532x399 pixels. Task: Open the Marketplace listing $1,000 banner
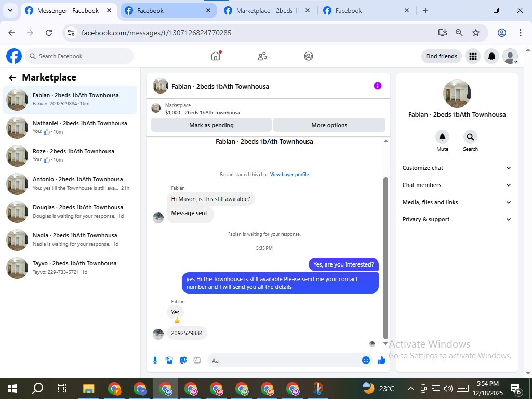coord(268,109)
